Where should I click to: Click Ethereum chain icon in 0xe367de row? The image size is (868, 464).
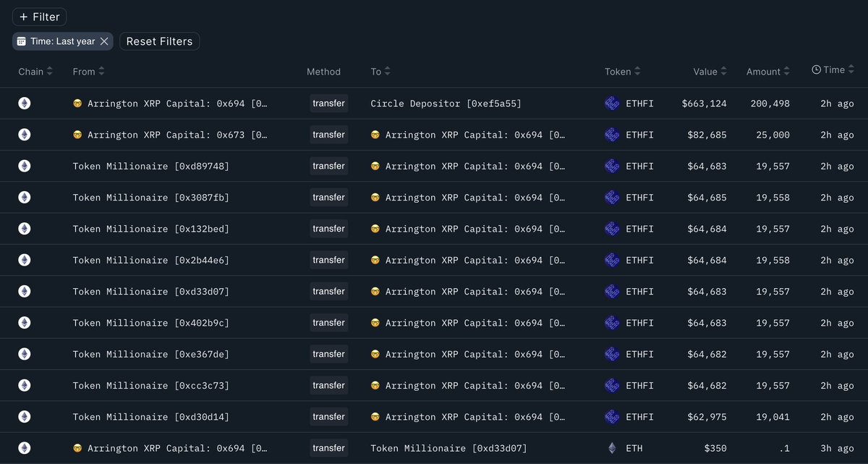pos(24,354)
